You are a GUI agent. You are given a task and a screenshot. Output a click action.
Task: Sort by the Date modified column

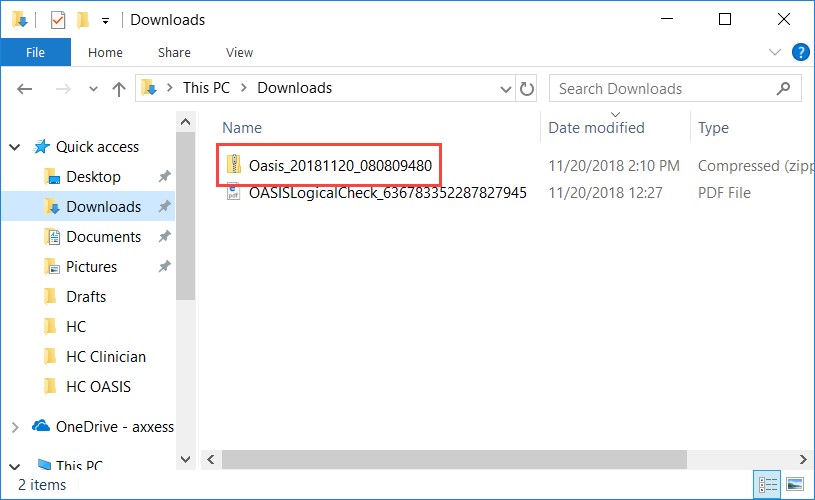click(x=596, y=128)
